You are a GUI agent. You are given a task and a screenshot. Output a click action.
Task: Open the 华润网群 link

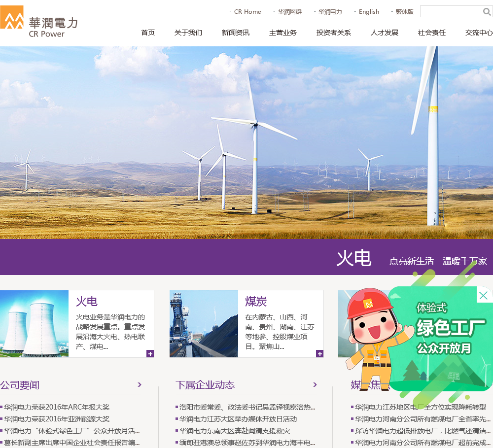coord(289,12)
